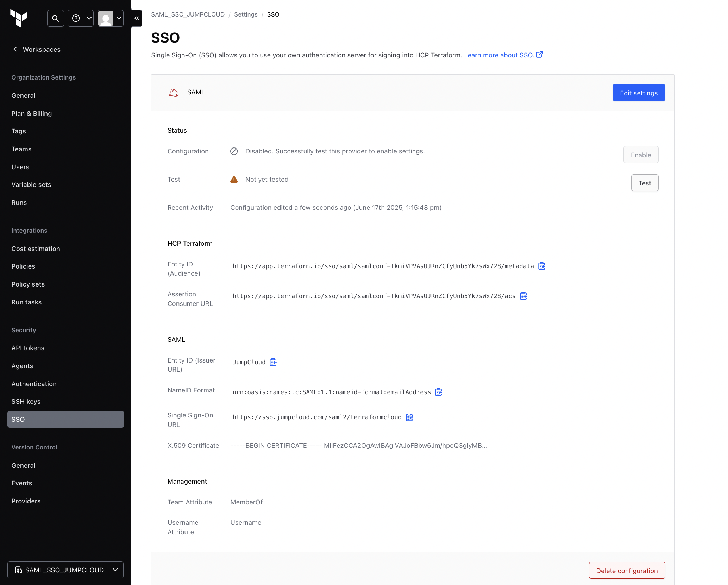728x585 pixels.
Task: Copy the JumpCloud issuer Entity ID
Action: pyautogui.click(x=273, y=362)
